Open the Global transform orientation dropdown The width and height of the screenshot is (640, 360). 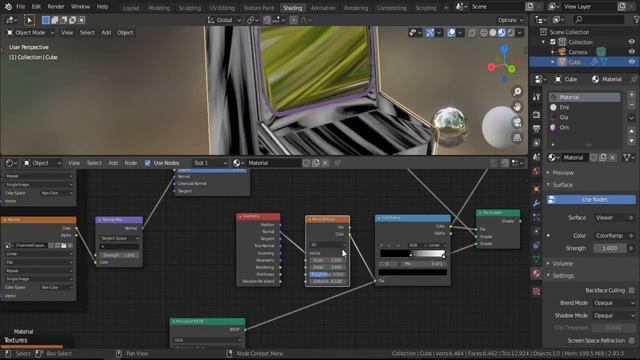point(224,20)
